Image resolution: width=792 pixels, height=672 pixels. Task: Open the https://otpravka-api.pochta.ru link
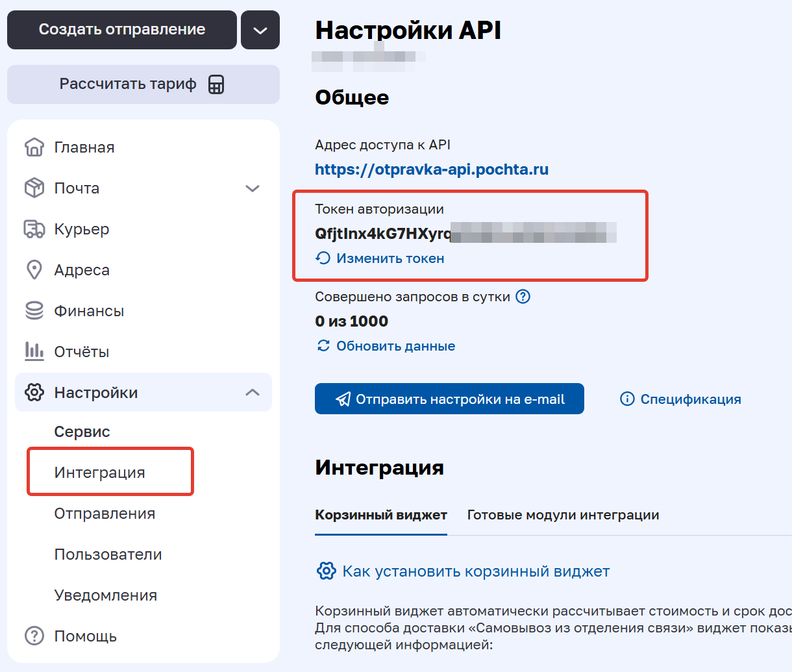[x=431, y=169]
